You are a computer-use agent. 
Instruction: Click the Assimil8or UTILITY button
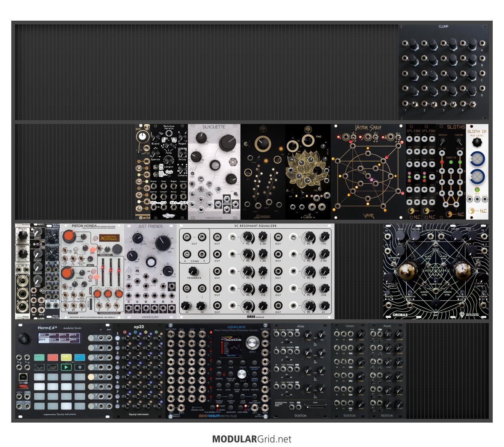[x=243, y=363]
